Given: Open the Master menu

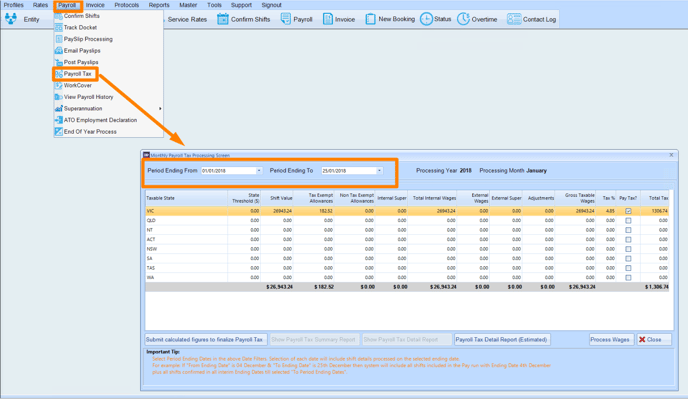Looking at the screenshot, I should pos(188,5).
